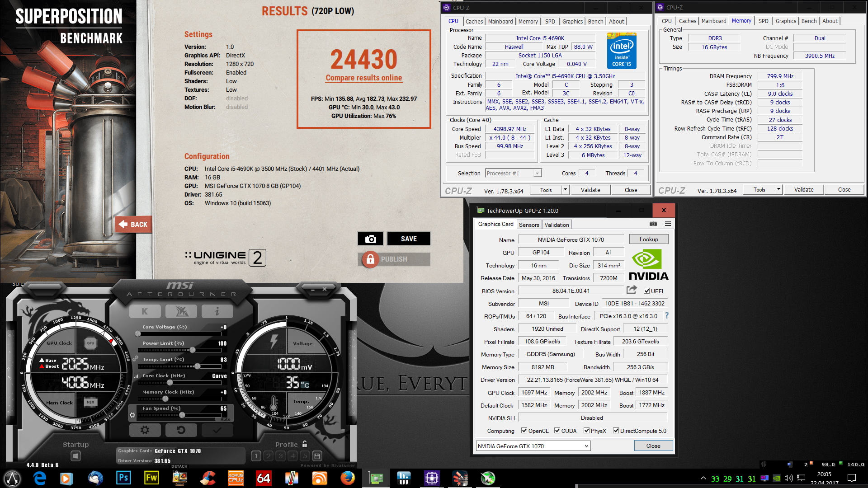This screenshot has height=488, width=868.
Task: Click GPU-Z BIOS export share icon
Action: [632, 290]
